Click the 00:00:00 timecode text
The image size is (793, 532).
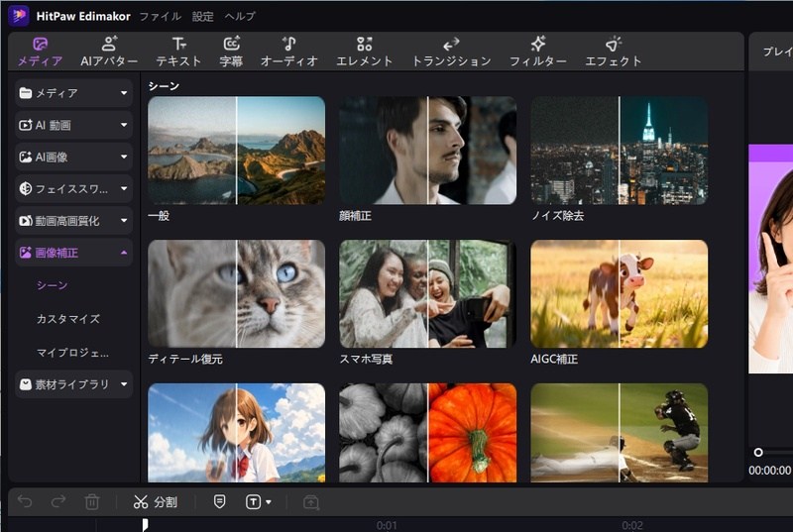770,471
